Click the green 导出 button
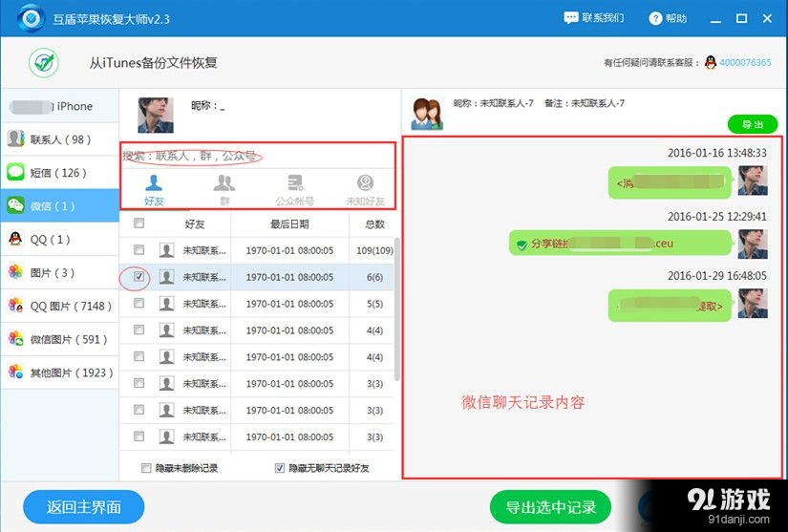 753,124
